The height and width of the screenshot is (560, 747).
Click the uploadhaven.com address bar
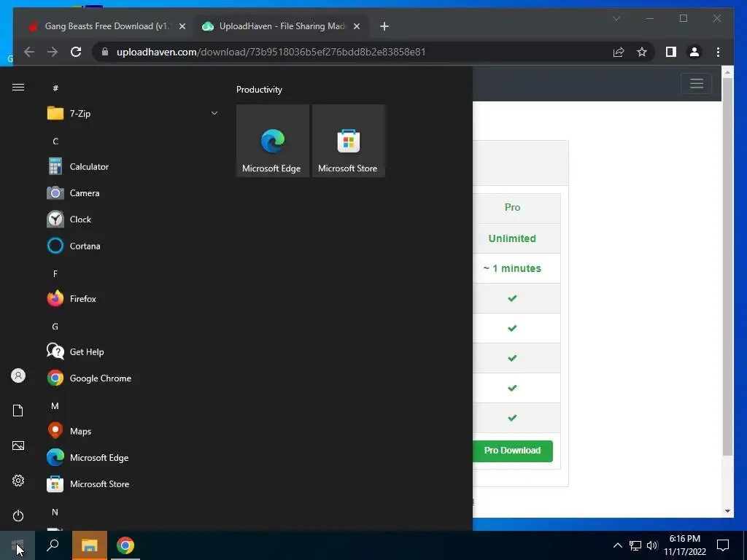[x=271, y=52]
